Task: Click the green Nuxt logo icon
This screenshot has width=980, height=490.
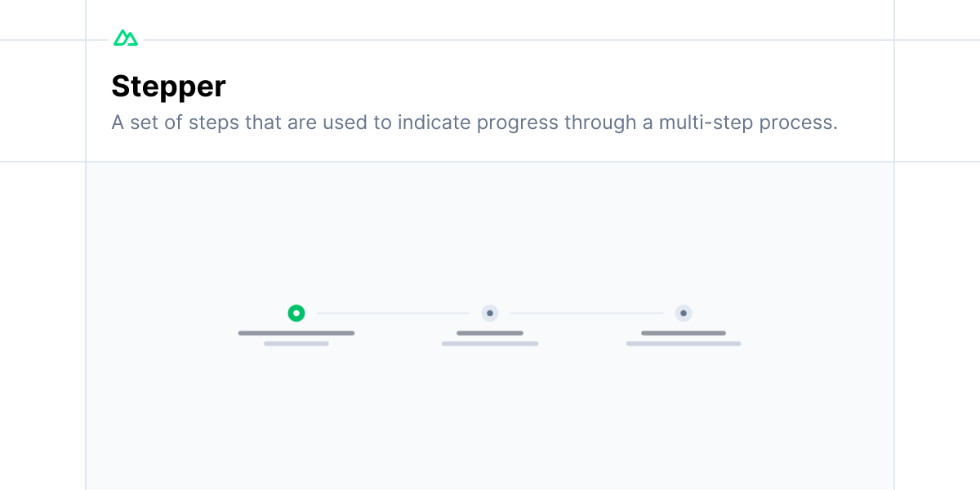Action: (x=126, y=38)
